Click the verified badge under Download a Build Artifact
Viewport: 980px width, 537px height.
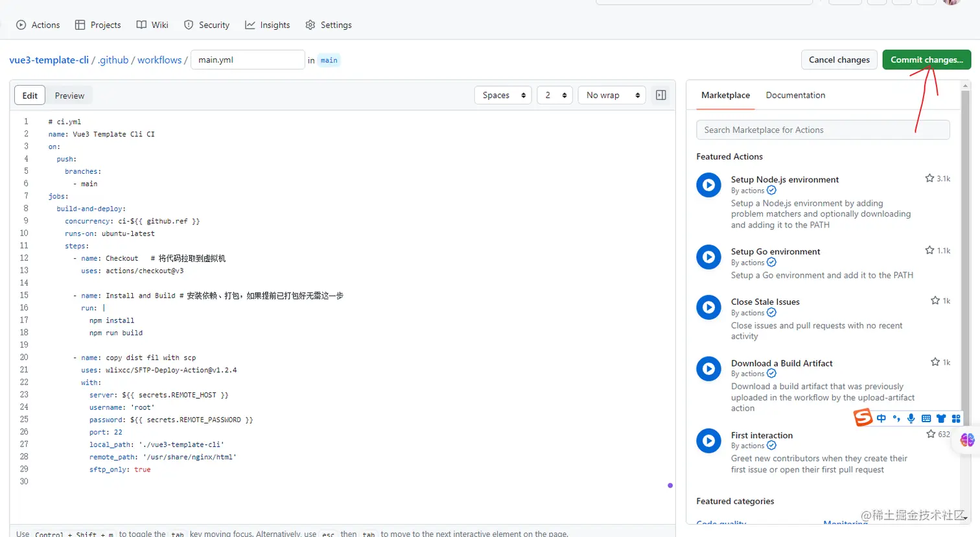click(x=771, y=374)
